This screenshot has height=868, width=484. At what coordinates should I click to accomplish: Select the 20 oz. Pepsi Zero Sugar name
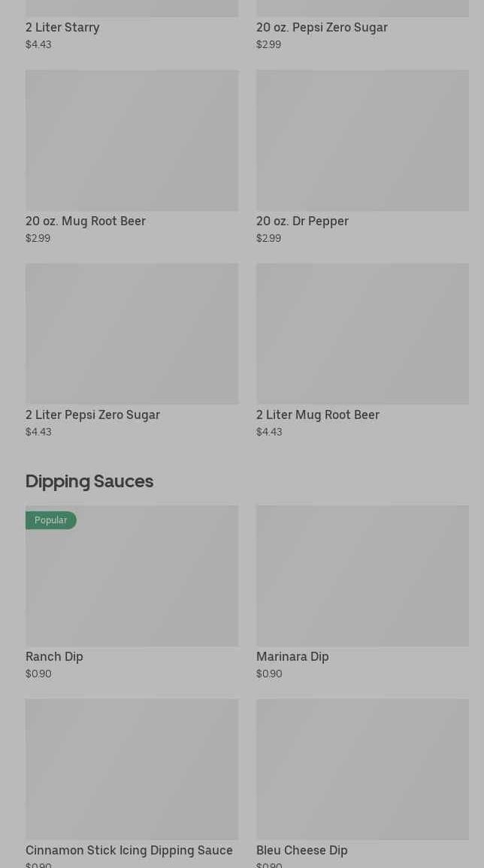click(322, 28)
